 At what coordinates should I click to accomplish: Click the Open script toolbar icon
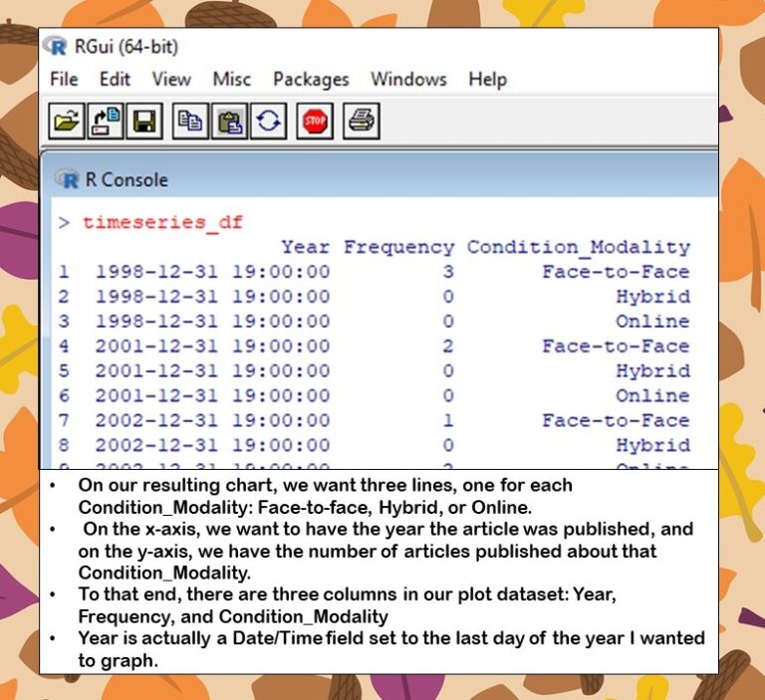[67, 122]
